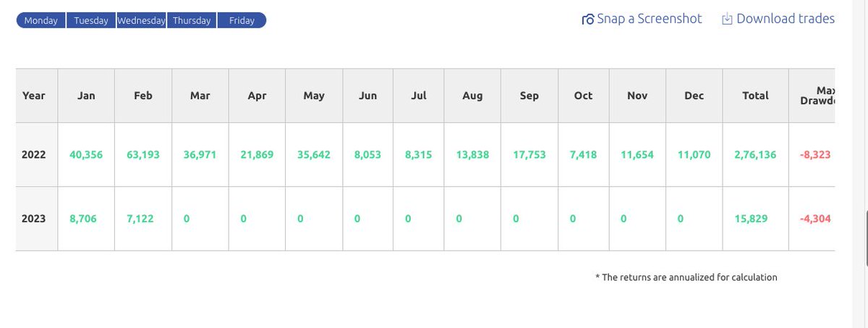The image size is (868, 328).
Task: Click the Jun column header
Action: tap(367, 96)
